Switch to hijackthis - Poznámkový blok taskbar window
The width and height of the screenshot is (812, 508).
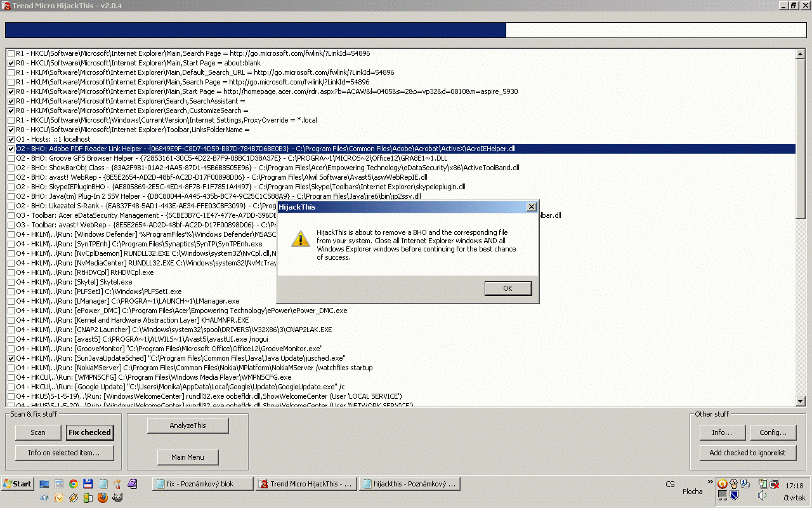409,484
